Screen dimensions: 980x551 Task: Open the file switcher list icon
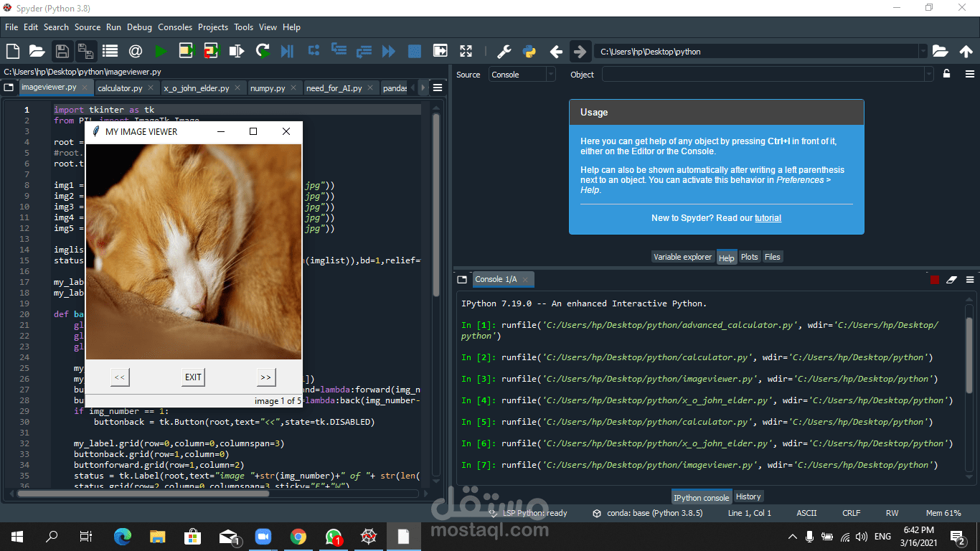[110, 51]
